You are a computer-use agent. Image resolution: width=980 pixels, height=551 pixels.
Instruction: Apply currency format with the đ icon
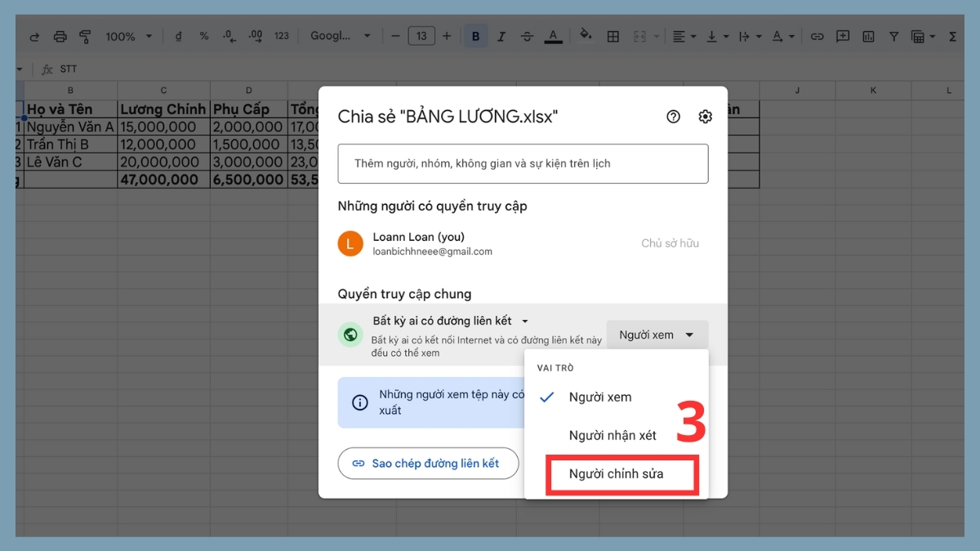click(x=178, y=35)
